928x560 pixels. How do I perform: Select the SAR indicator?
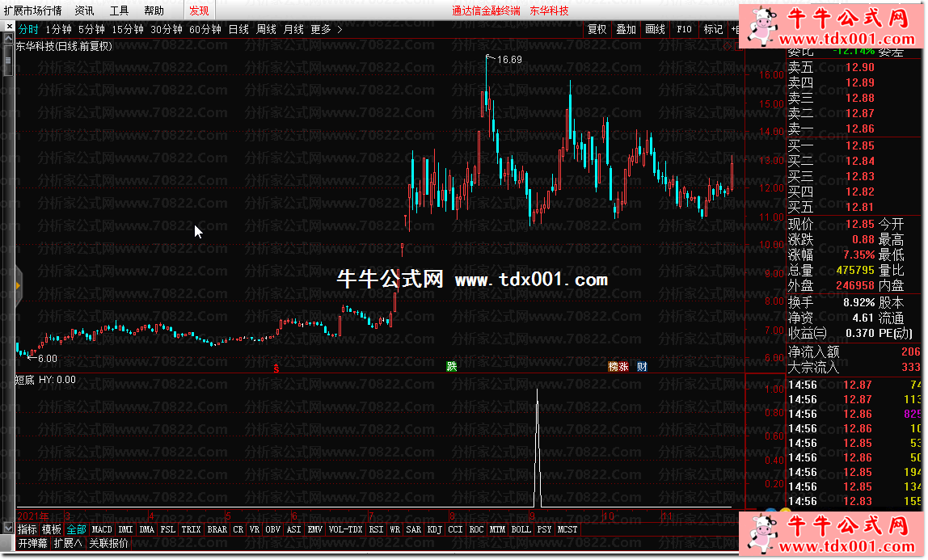(414, 529)
